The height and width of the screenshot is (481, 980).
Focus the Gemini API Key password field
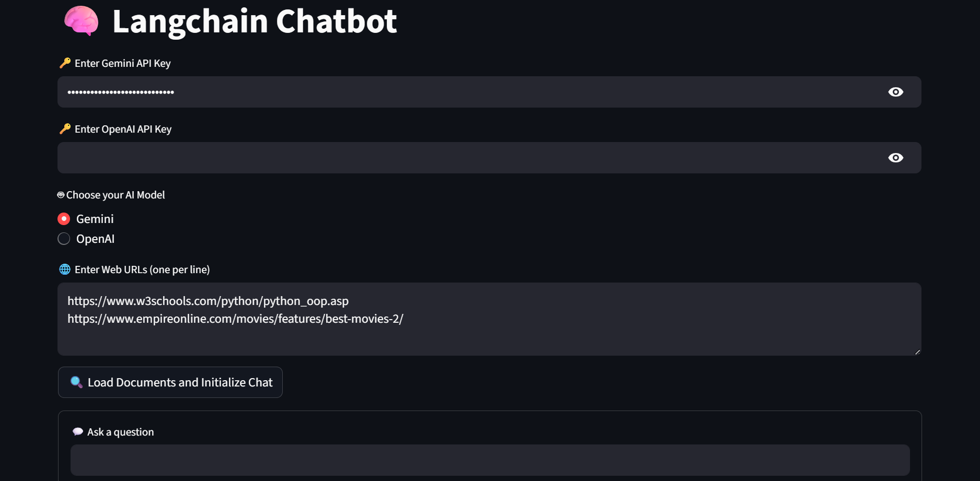tap(470, 92)
